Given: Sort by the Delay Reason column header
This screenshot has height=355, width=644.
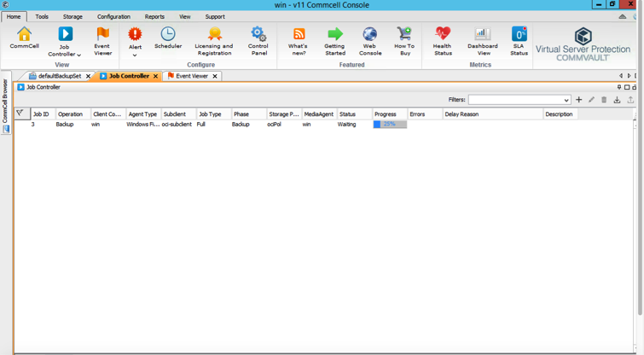Looking at the screenshot, I should 492,114.
